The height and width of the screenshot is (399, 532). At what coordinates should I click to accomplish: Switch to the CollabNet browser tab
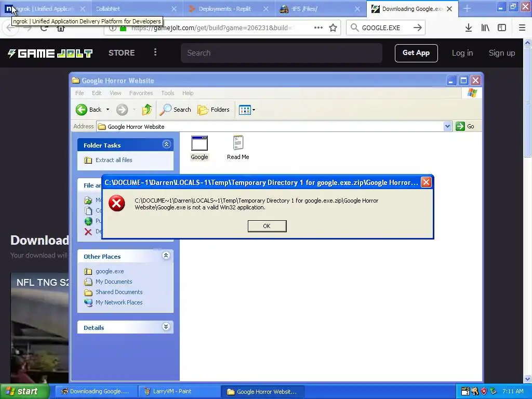(136, 9)
